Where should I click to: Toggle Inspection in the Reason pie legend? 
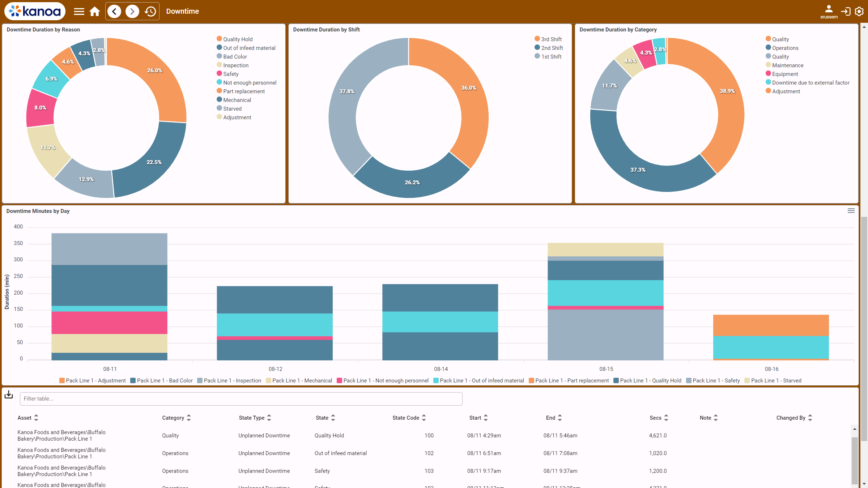[233, 65]
